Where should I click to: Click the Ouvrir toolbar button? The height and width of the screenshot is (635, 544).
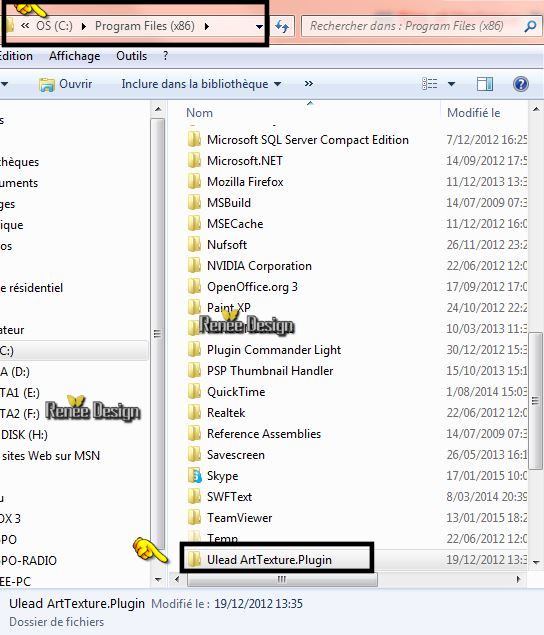click(x=66, y=84)
